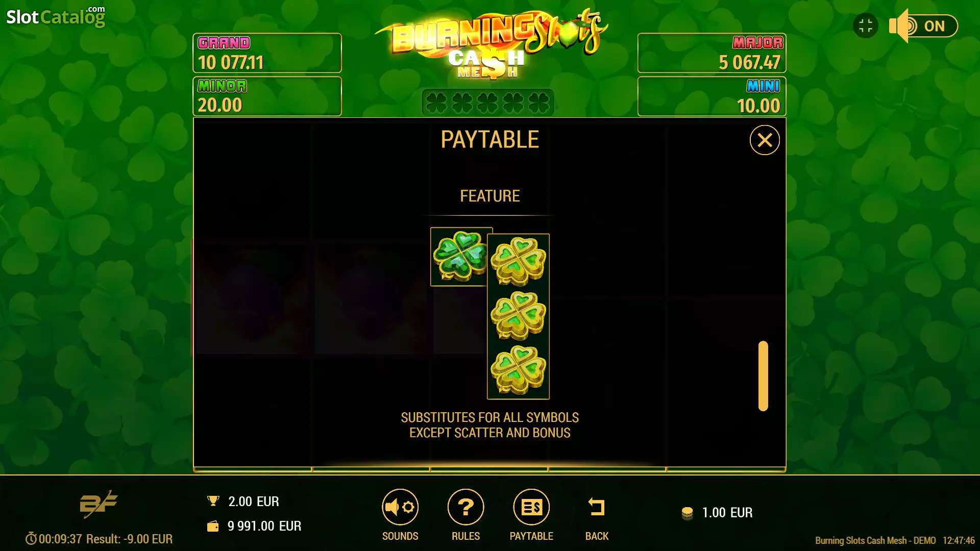This screenshot has height=551, width=980.
Task: Open the Rules question mark icon
Action: (465, 507)
